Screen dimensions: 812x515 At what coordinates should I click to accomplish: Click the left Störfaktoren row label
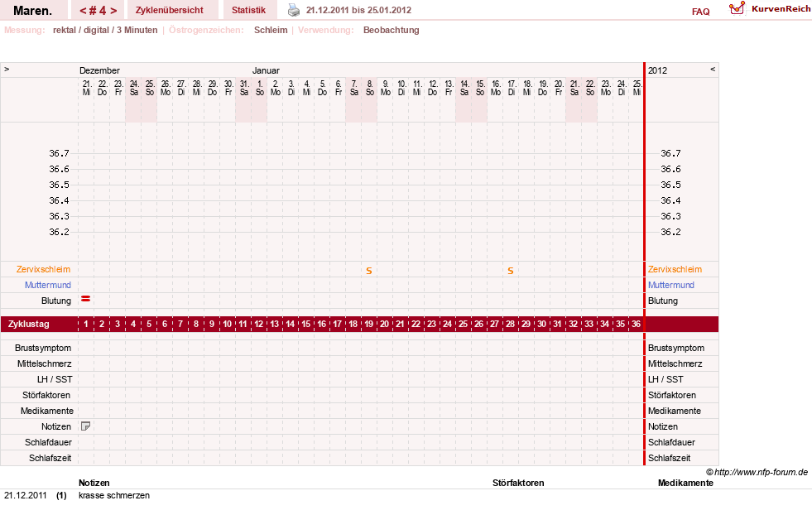pos(46,395)
